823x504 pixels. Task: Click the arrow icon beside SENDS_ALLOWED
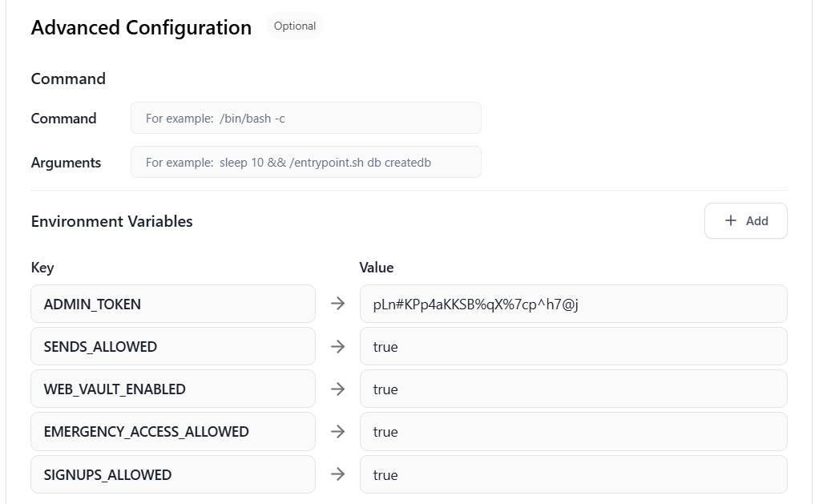click(x=337, y=346)
